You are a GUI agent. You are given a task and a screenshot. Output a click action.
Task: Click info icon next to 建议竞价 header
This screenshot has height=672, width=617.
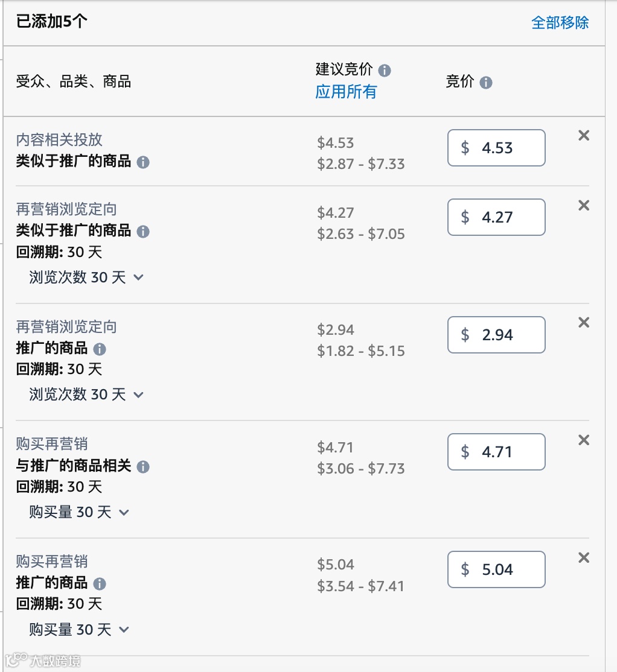click(x=385, y=71)
